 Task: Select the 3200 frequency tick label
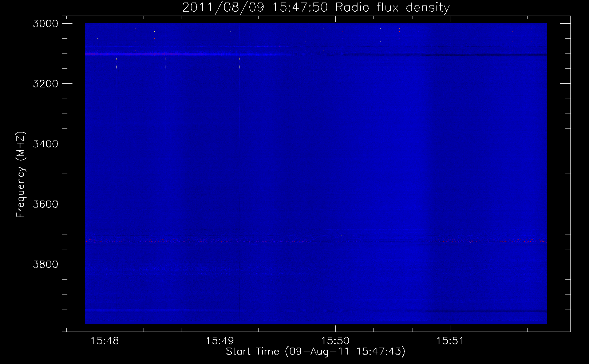tap(46, 84)
